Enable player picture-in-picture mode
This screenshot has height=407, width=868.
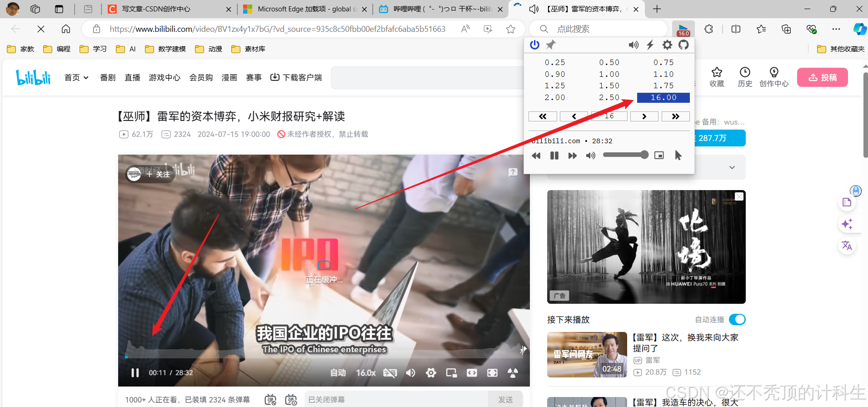coord(451,373)
